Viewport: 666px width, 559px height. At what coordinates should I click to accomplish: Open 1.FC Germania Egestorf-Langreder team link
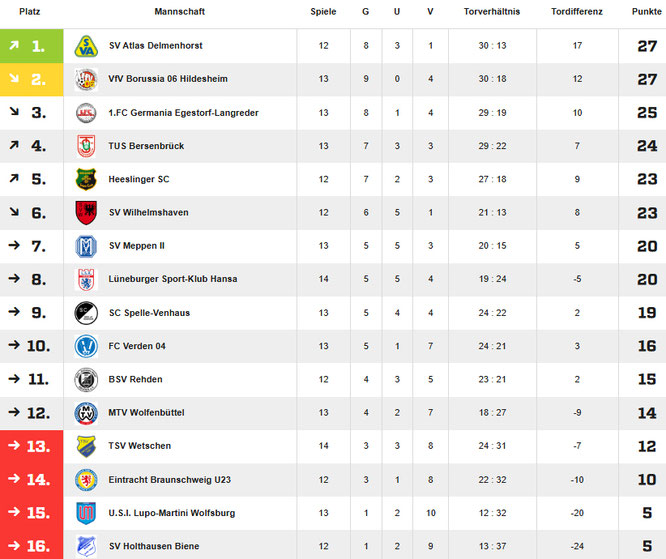pos(183,113)
